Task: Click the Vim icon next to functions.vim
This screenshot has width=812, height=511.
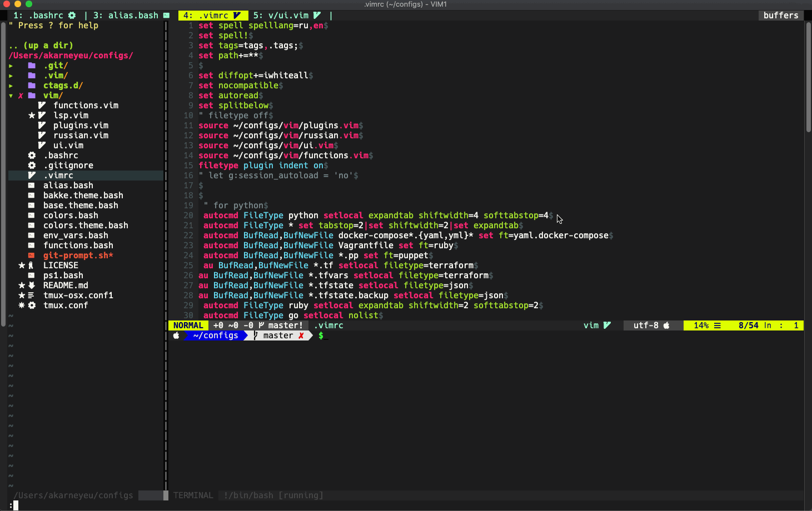Action: [42, 106]
